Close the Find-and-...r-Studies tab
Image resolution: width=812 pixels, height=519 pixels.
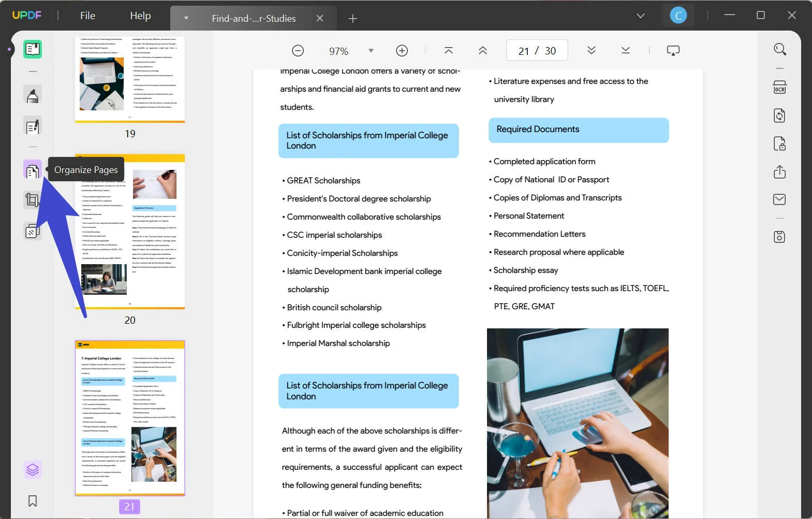coord(320,19)
